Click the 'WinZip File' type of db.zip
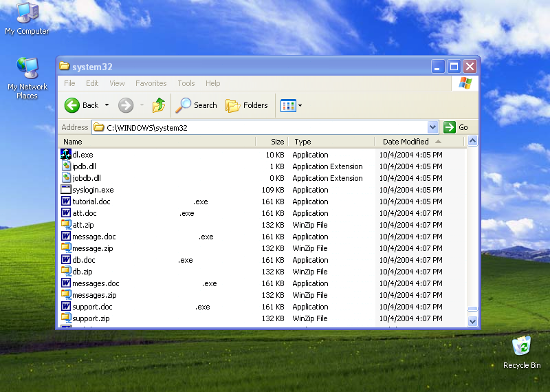This screenshot has width=550, height=392. pyautogui.click(x=310, y=272)
